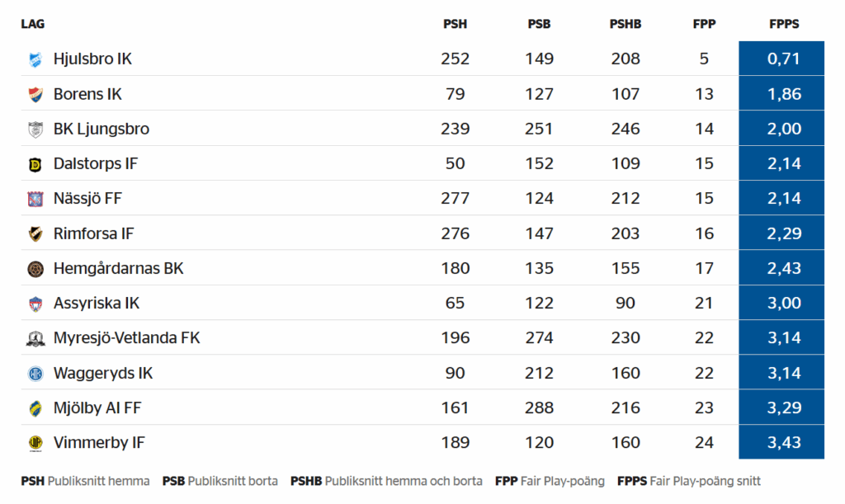Sort by the FPP column header
This screenshot has width=845, height=504.
coord(704,24)
